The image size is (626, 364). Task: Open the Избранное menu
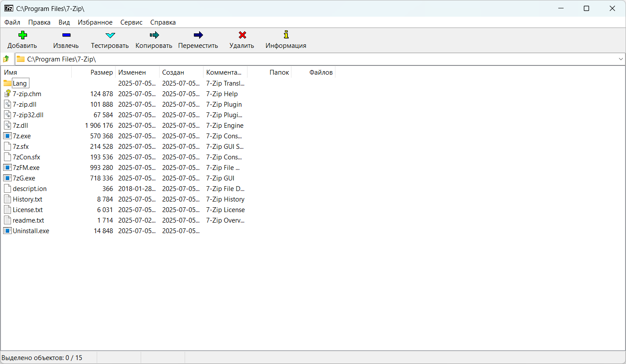point(95,22)
